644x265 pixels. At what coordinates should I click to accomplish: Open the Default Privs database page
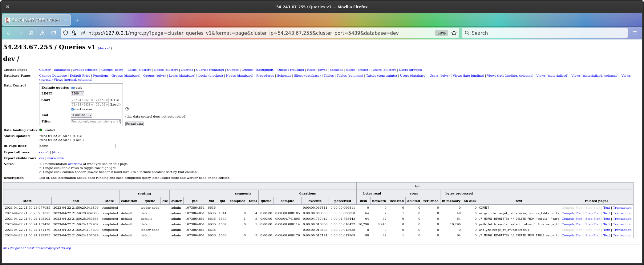point(80,76)
